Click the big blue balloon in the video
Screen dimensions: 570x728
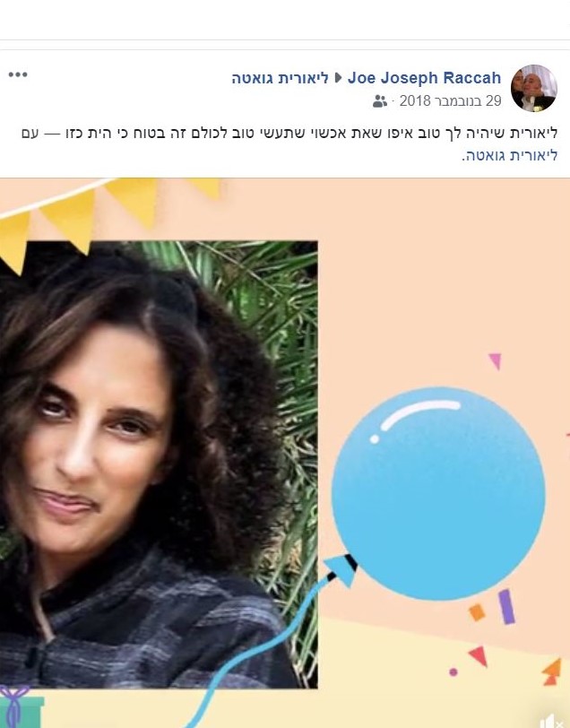click(x=438, y=493)
